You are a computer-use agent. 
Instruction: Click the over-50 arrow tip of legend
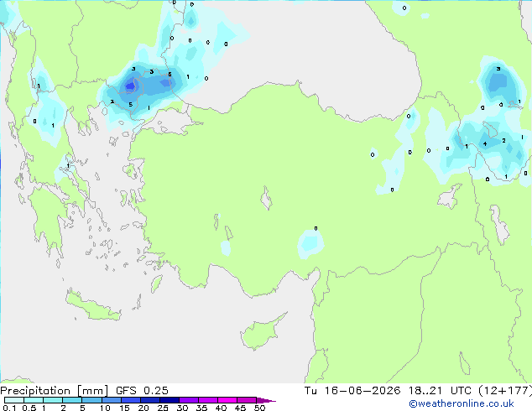click(266, 400)
